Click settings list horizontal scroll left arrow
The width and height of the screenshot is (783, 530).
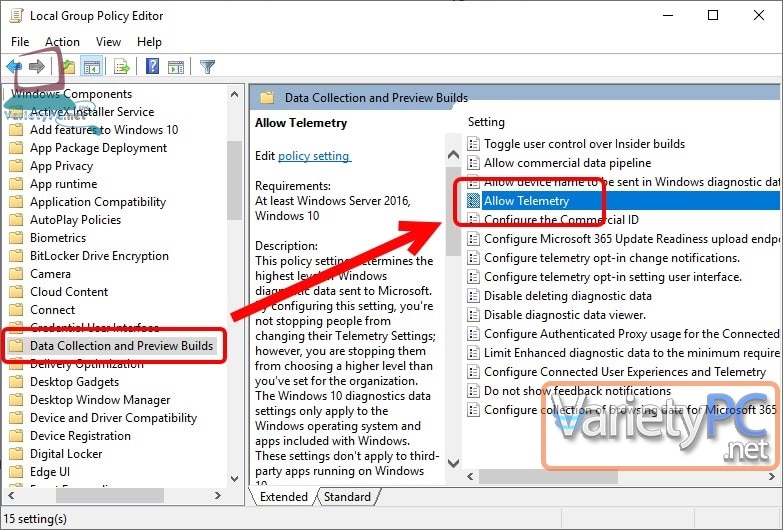[470, 477]
